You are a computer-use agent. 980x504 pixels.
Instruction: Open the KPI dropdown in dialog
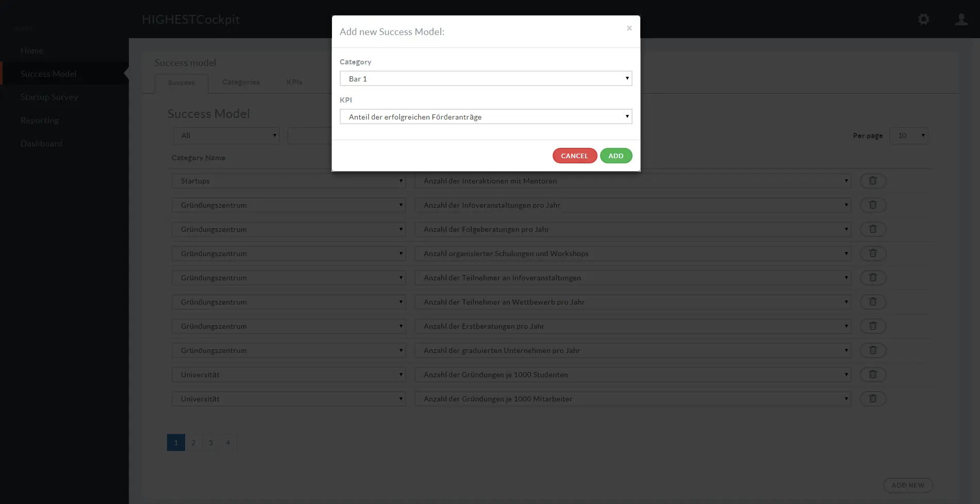[486, 117]
